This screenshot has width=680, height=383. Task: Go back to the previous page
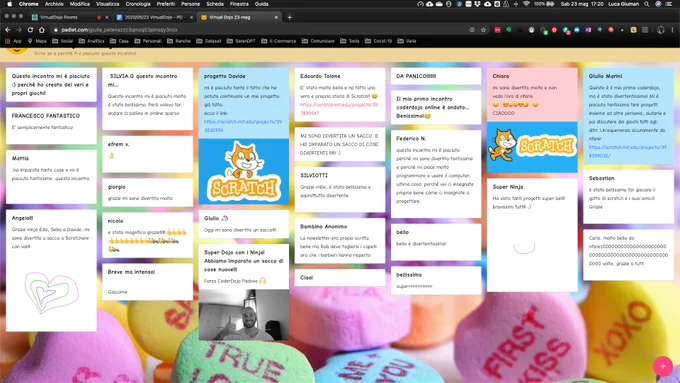[8, 30]
